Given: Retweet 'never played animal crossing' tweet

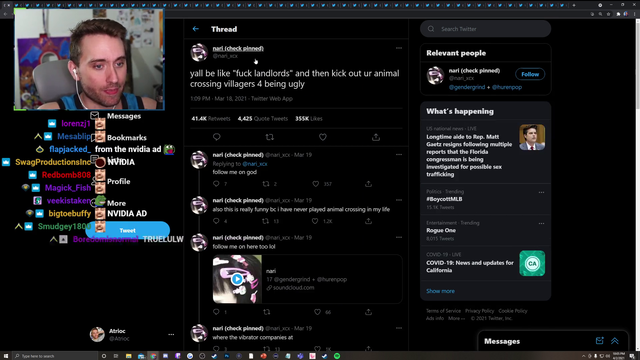Looking at the screenshot, I should click(266, 221).
